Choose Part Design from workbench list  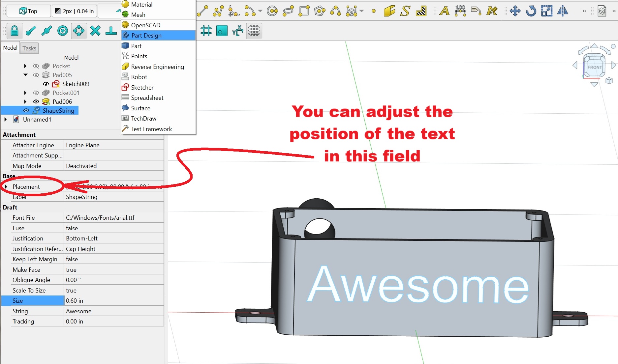(146, 36)
